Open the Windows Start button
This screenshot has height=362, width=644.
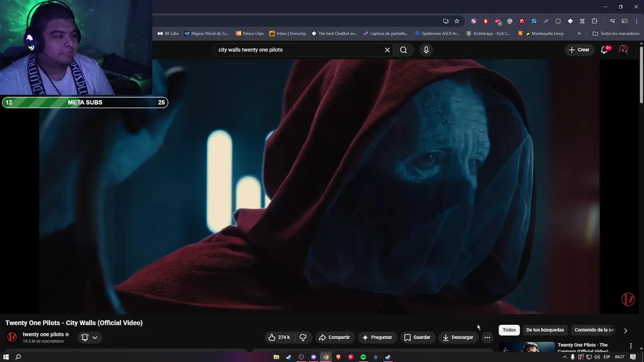coord(6,357)
